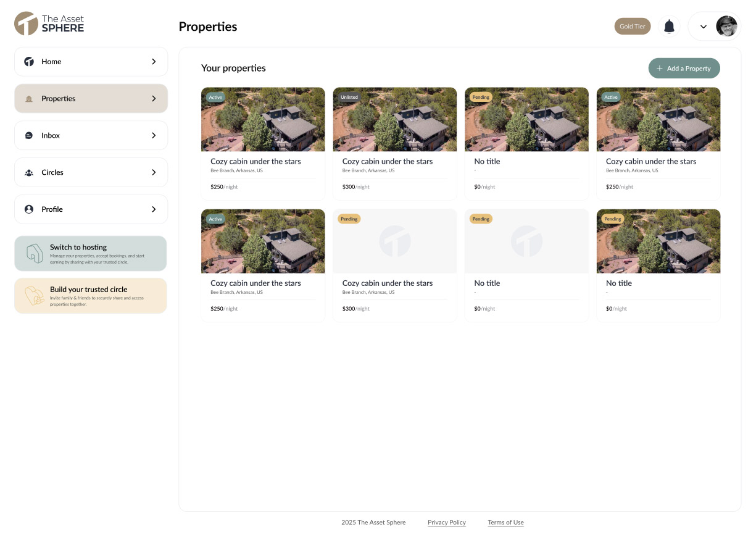
Task: Expand the Circles chevron arrow
Action: tap(154, 173)
